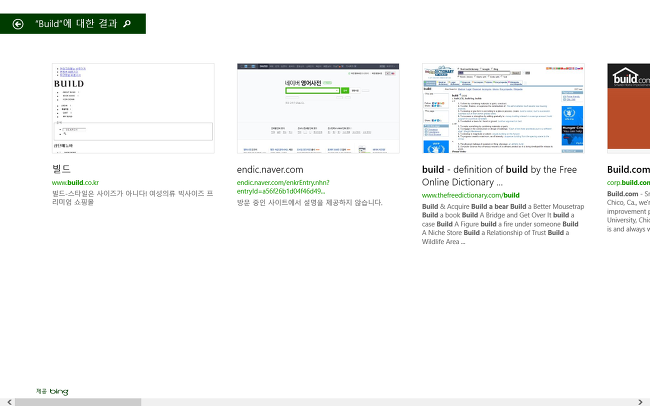Open the Free Dictionary page thumbnail

[503, 108]
